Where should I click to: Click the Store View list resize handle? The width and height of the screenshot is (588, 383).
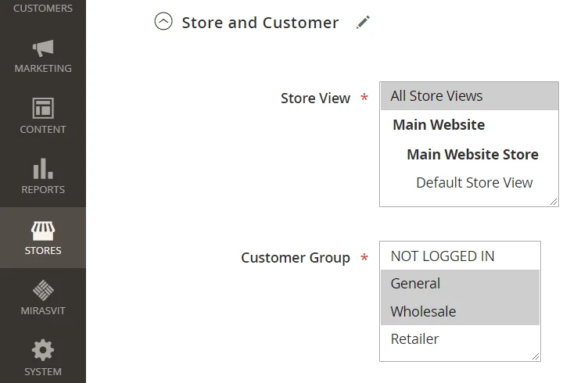click(x=554, y=202)
